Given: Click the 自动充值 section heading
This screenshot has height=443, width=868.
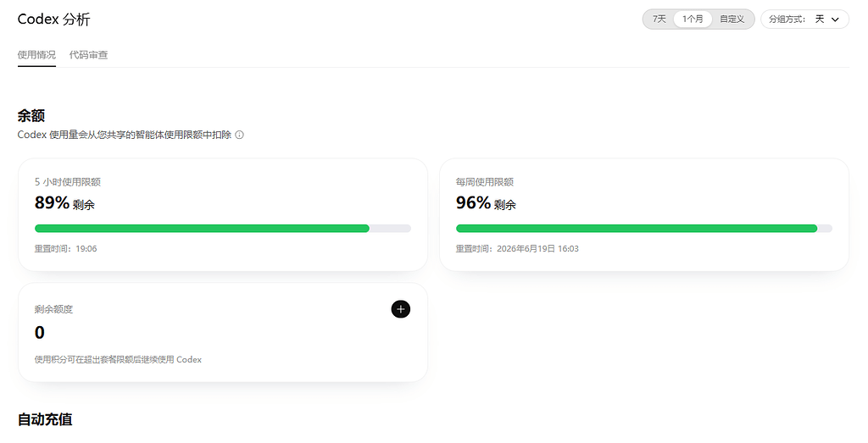Looking at the screenshot, I should click(45, 419).
